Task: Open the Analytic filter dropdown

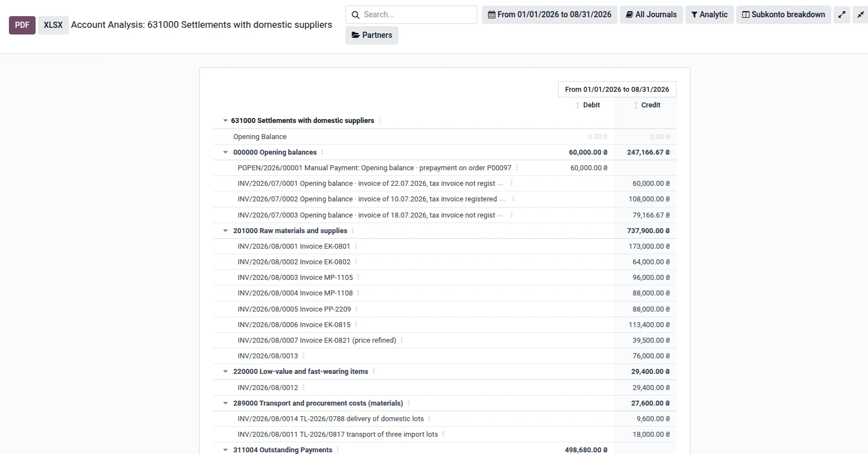Action: coord(709,14)
